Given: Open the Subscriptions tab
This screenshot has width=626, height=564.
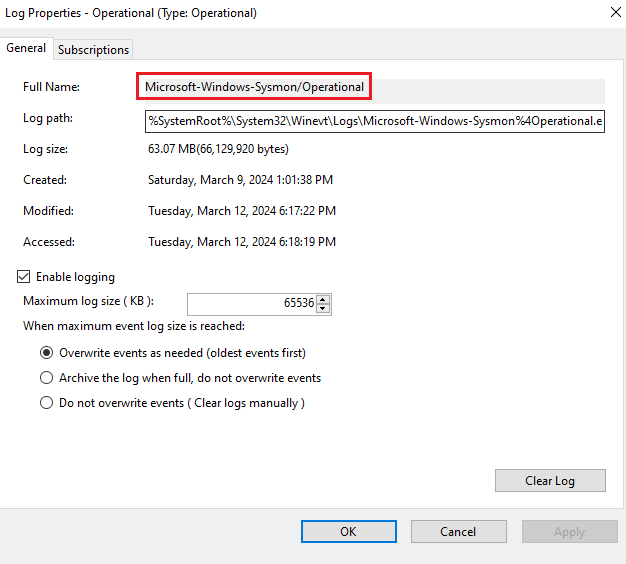Looking at the screenshot, I should tap(93, 50).
